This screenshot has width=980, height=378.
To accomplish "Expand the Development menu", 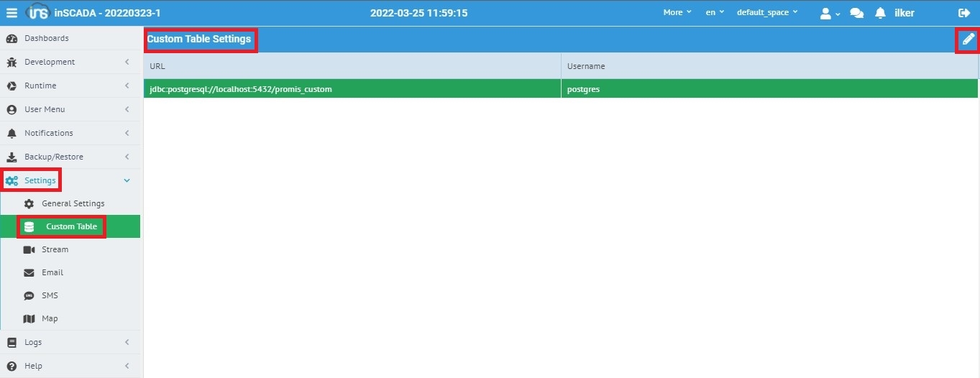I will pos(50,62).
